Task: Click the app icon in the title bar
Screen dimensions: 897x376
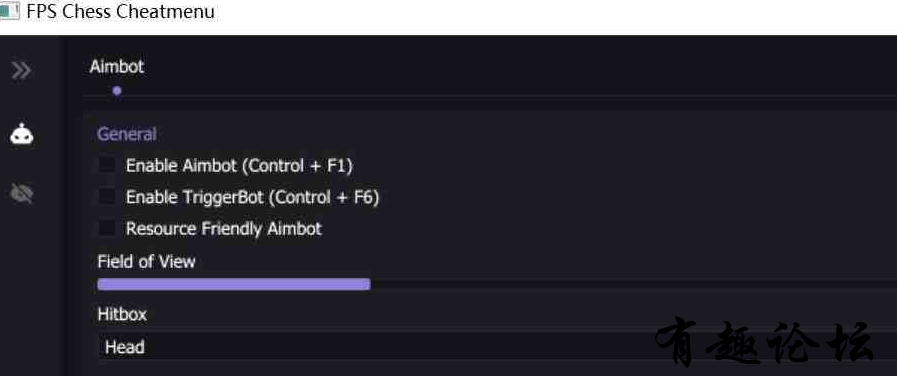Action: tap(9, 11)
